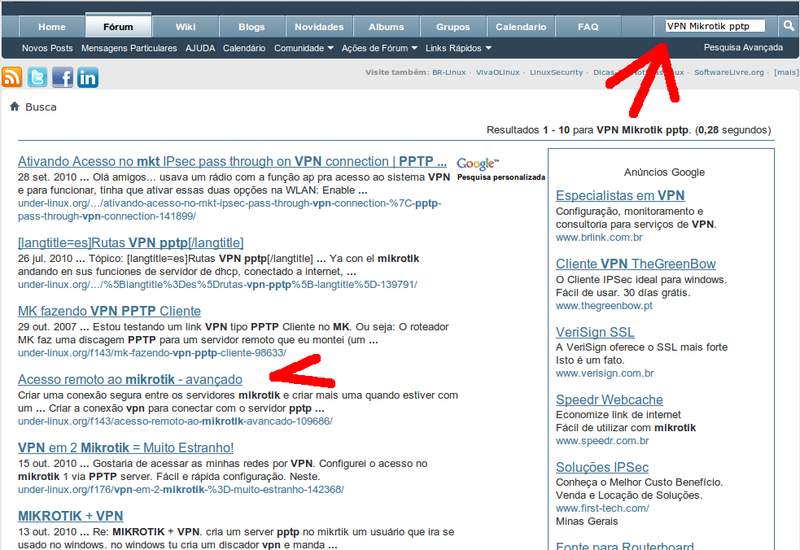Expand the Ações de Fórum dropdown
Image resolution: width=800 pixels, height=550 pixels.
coord(380,48)
